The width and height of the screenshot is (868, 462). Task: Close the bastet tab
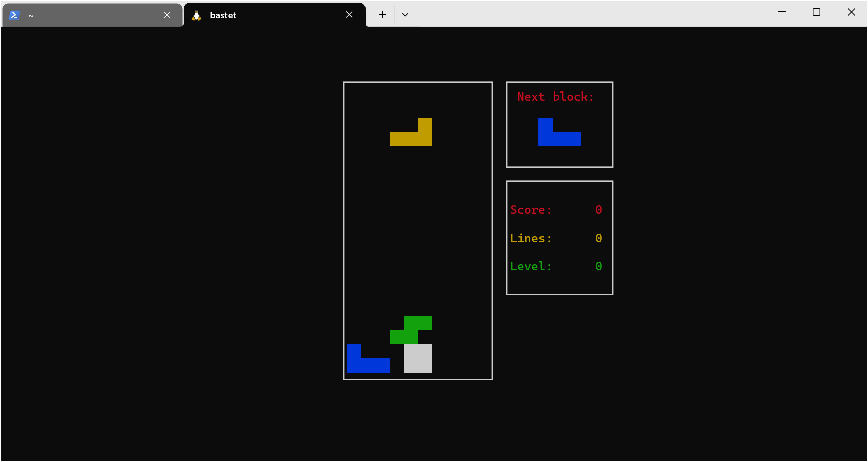(349, 15)
